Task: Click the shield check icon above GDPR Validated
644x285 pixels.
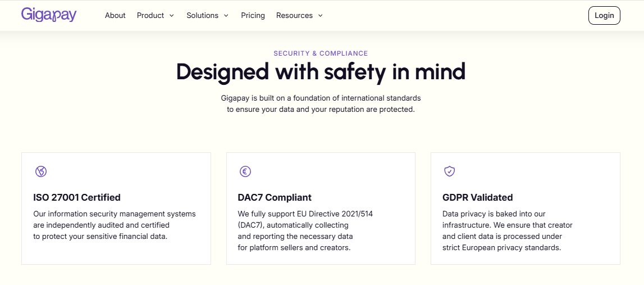Action: point(450,171)
